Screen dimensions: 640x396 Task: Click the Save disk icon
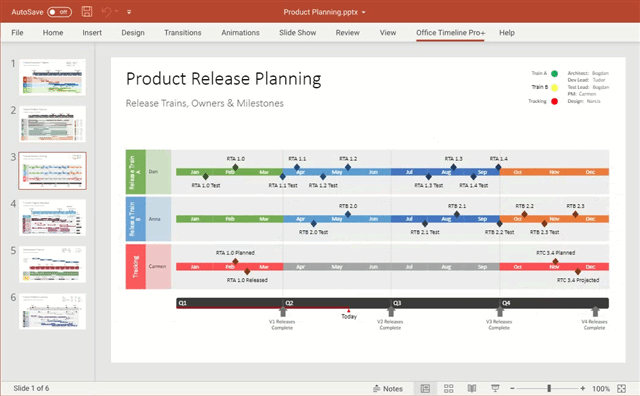click(87, 11)
